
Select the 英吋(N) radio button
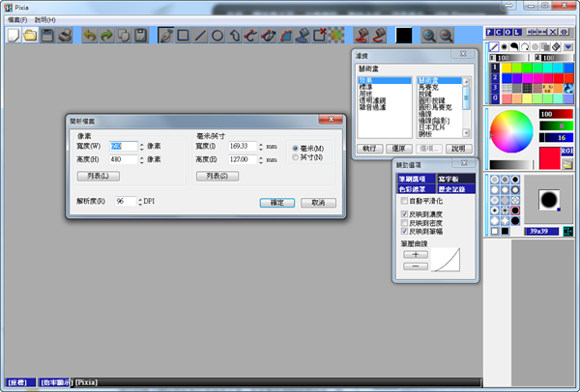[x=296, y=156]
